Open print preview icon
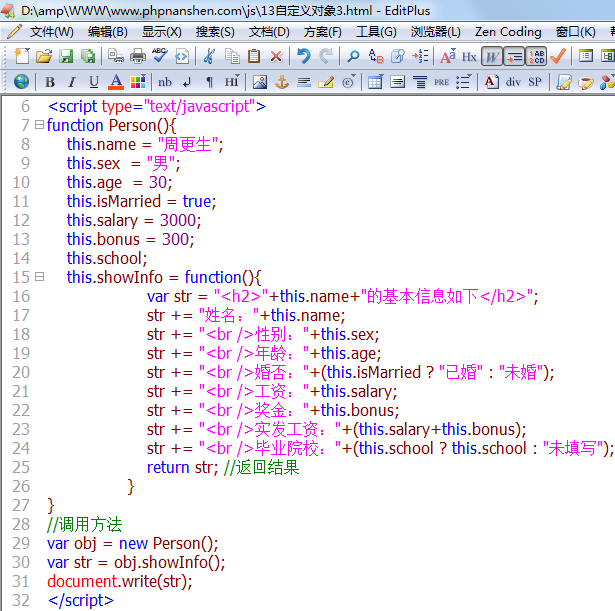The width and height of the screenshot is (615, 611). (116, 56)
